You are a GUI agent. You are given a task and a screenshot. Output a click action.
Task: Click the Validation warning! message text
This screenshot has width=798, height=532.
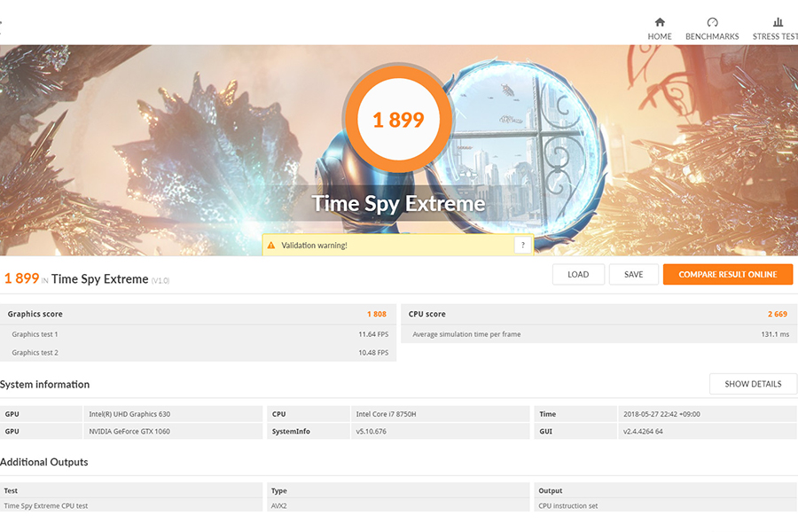(314, 246)
